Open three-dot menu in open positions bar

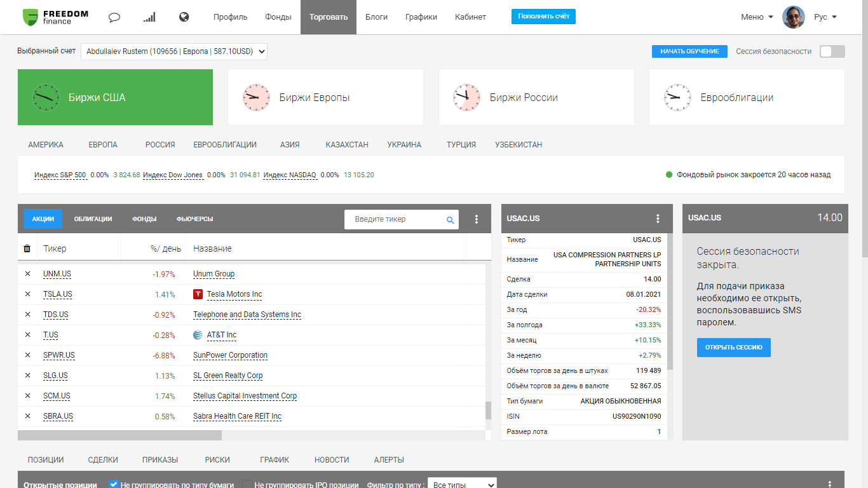[x=829, y=484]
